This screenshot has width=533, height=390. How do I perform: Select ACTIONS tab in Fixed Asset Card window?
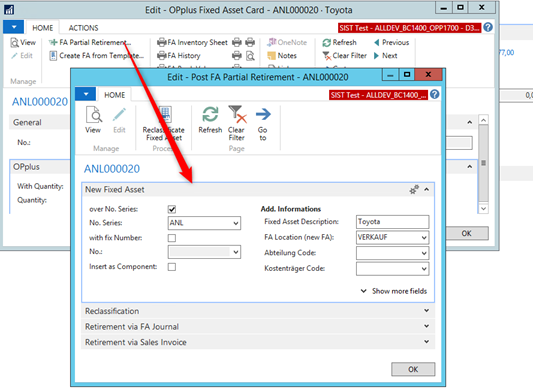[x=83, y=28]
